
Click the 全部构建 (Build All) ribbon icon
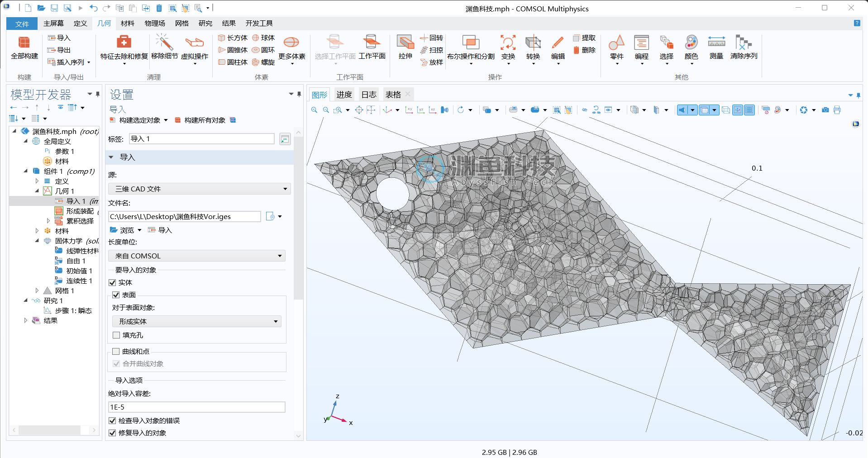[x=24, y=48]
